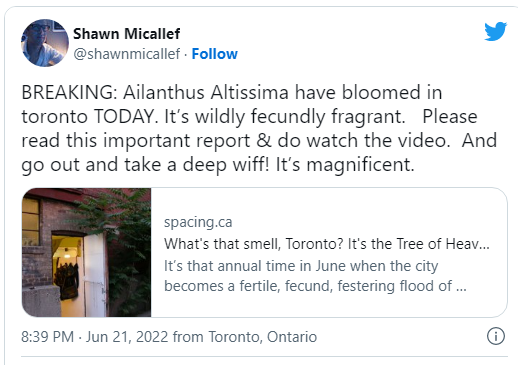Image resolution: width=518 pixels, height=365 pixels.
Task: Click the Toronto, Ontario location text
Action: [263, 337]
